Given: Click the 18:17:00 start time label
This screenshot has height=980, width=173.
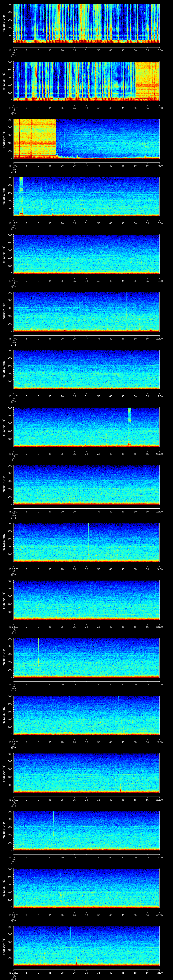Looking at the screenshot, I should (x=13, y=223).
